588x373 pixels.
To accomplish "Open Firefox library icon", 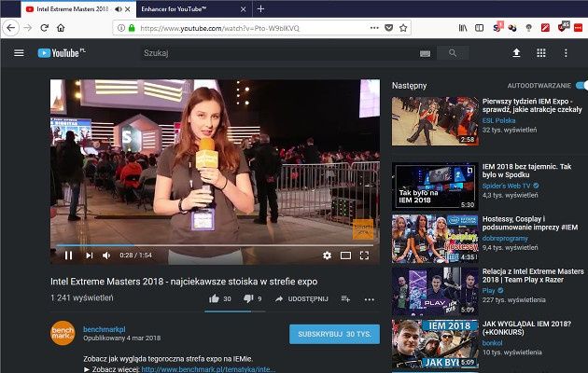I will coord(463,28).
